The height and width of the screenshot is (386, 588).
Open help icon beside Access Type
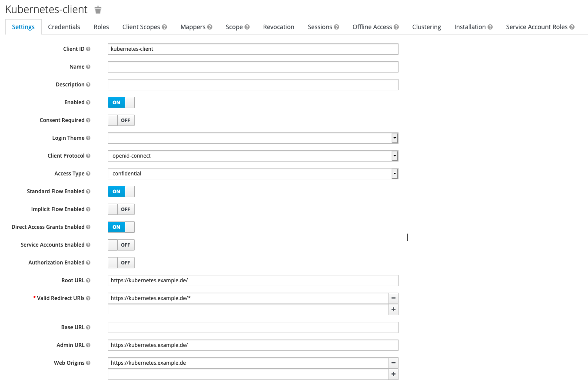[88, 174]
